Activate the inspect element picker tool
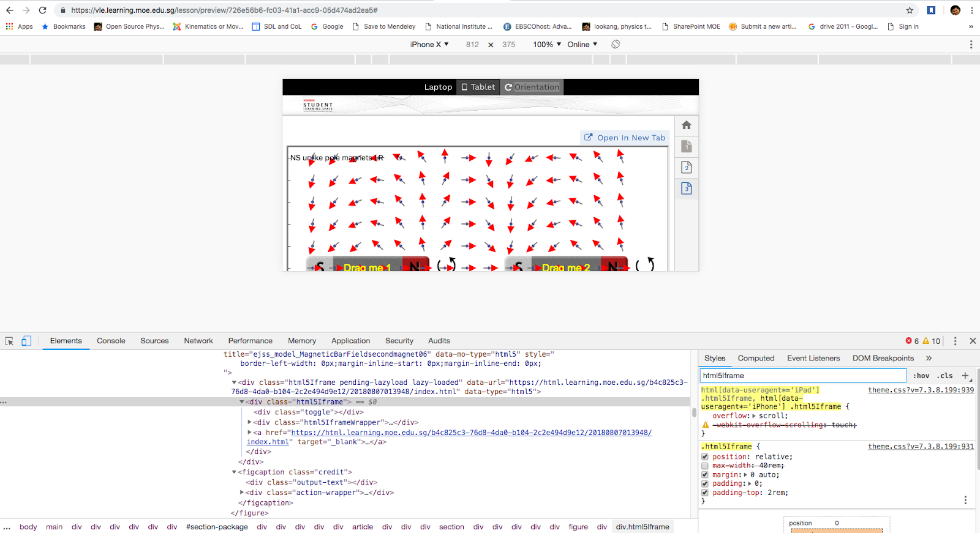Viewport: 980px width, 533px height. coord(9,341)
